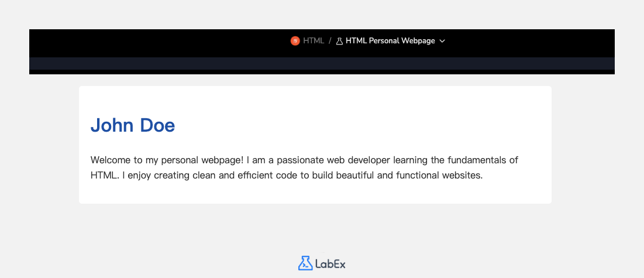Click the 'Welcome to my personal webpage!' sentence
Screen dimensions: 644x278
(x=167, y=160)
